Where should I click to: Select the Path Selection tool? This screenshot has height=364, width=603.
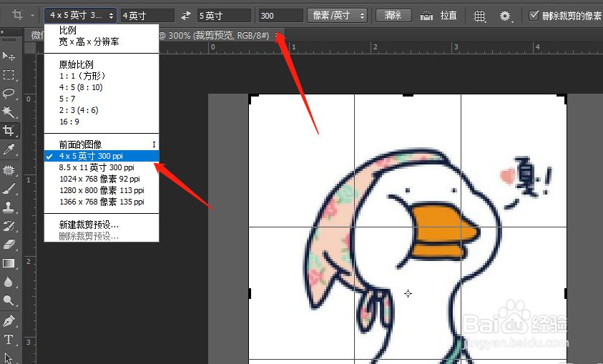(9, 358)
